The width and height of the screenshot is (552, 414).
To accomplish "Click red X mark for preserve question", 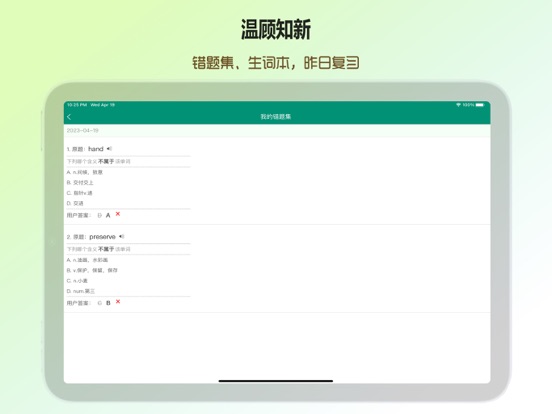I will (118, 302).
